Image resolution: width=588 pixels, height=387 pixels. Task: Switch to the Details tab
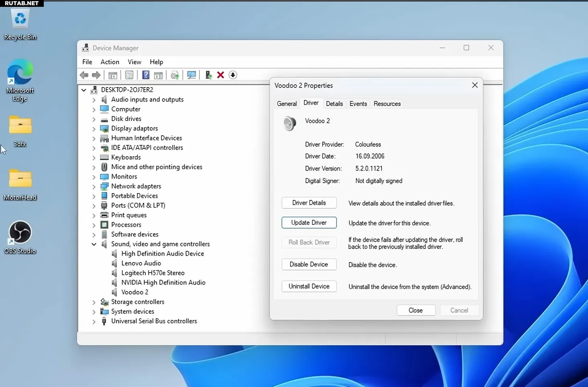tap(334, 104)
